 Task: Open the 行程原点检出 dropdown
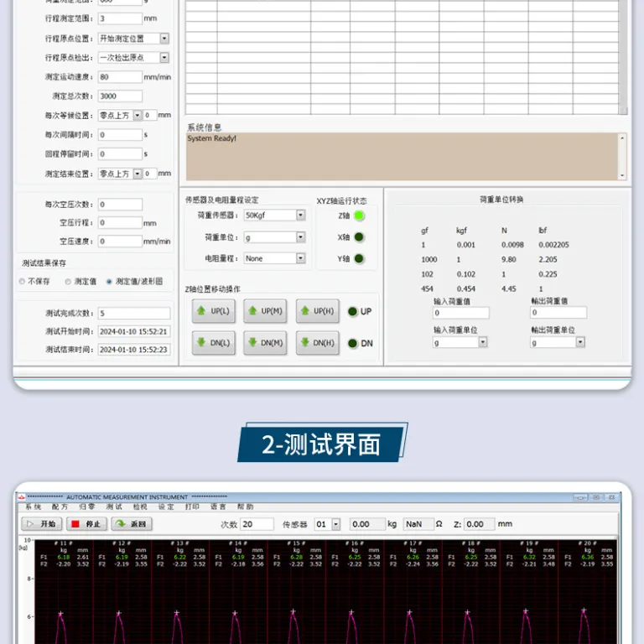tap(164, 58)
